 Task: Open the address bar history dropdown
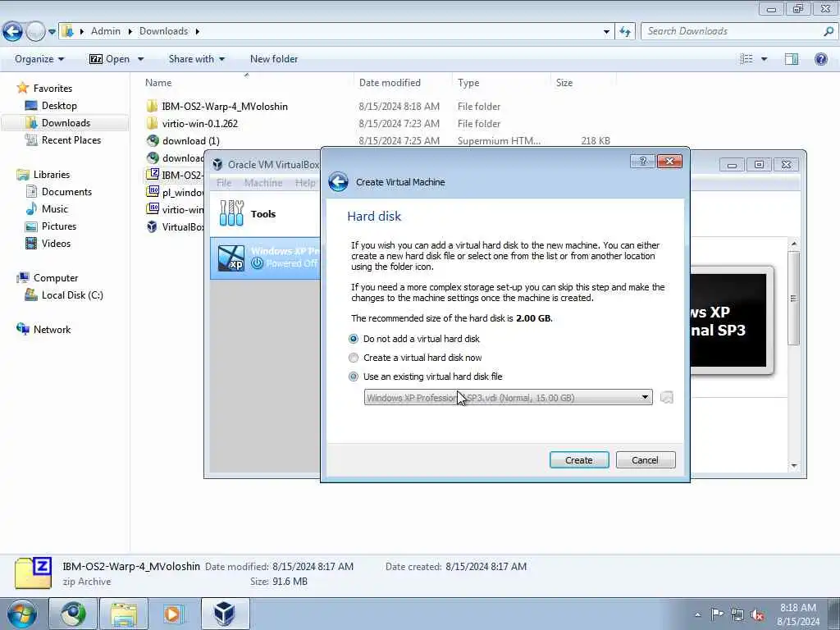tap(606, 32)
